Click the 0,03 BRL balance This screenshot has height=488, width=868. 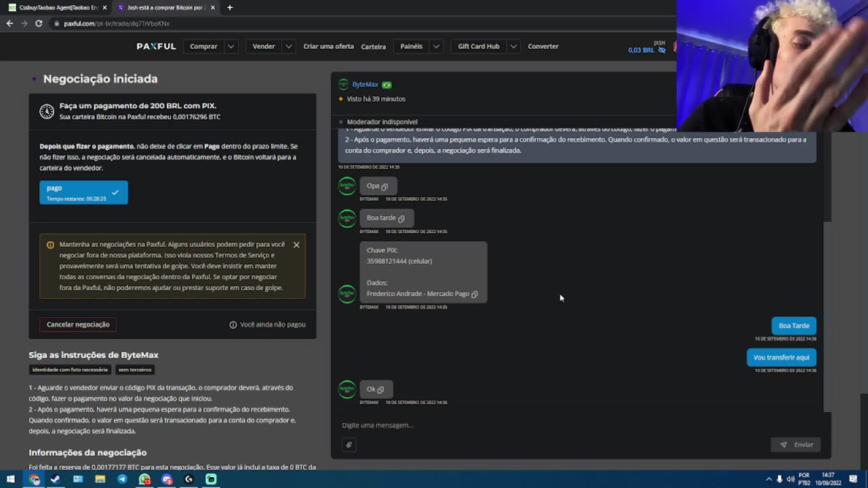point(641,50)
